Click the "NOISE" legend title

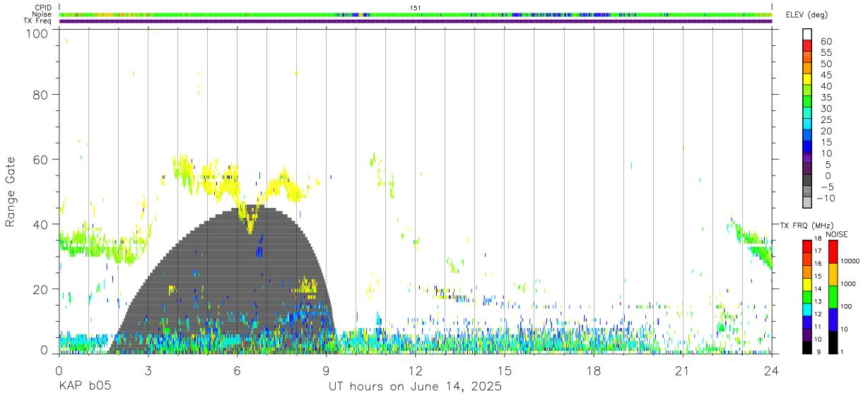[x=837, y=234]
